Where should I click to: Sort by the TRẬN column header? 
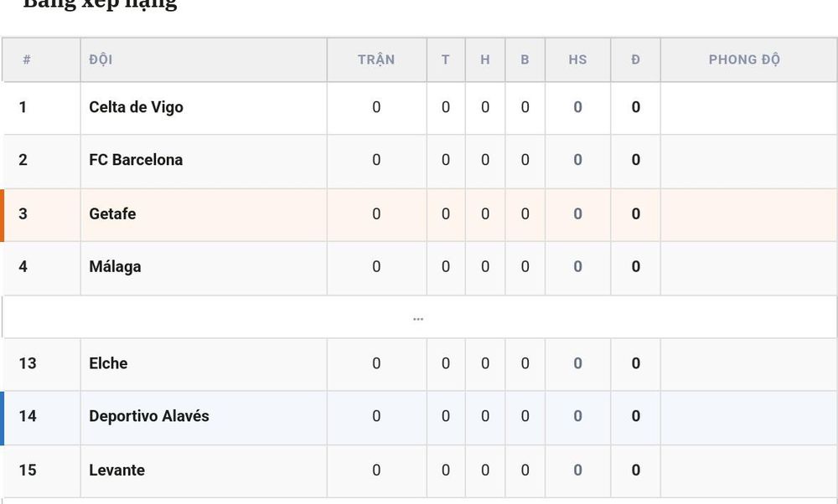tap(376, 59)
